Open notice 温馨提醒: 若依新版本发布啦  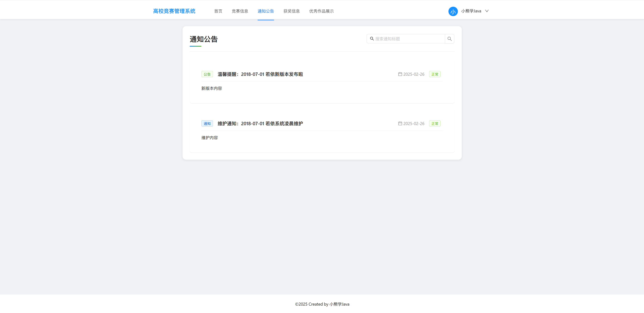tap(260, 74)
